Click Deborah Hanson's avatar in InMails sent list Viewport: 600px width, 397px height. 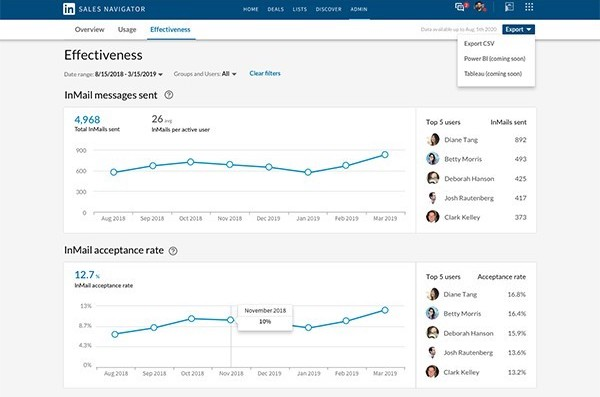point(433,178)
